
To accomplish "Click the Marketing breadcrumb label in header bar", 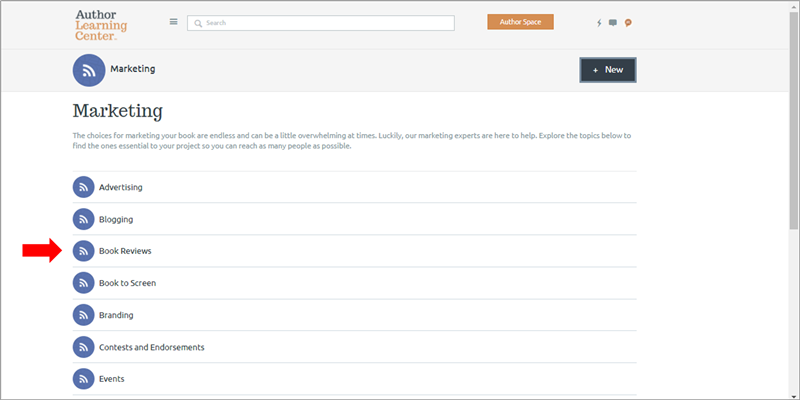I will pos(133,68).
